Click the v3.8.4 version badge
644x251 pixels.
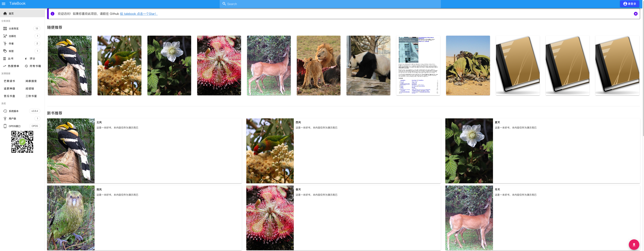35,111
